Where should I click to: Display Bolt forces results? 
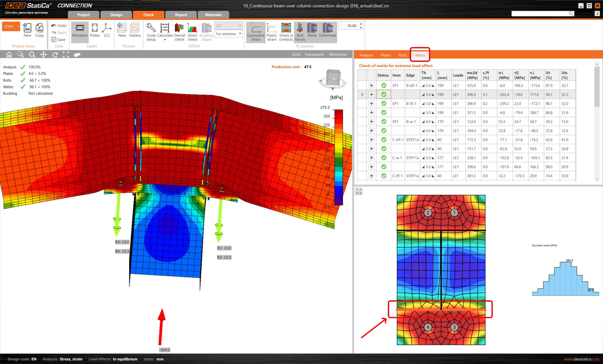[300, 32]
